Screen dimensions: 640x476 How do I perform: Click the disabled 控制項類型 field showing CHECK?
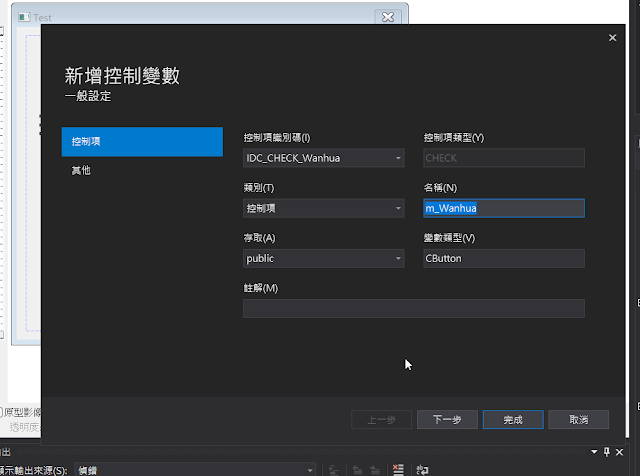click(x=504, y=158)
